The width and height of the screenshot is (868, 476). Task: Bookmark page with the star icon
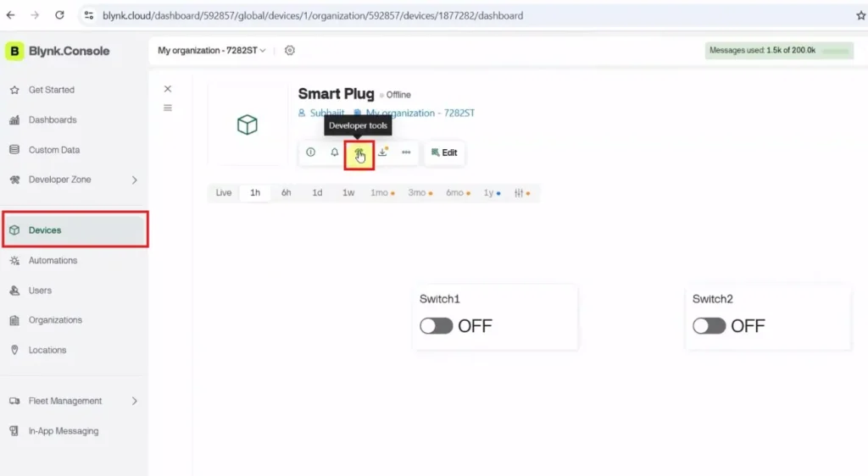861,15
